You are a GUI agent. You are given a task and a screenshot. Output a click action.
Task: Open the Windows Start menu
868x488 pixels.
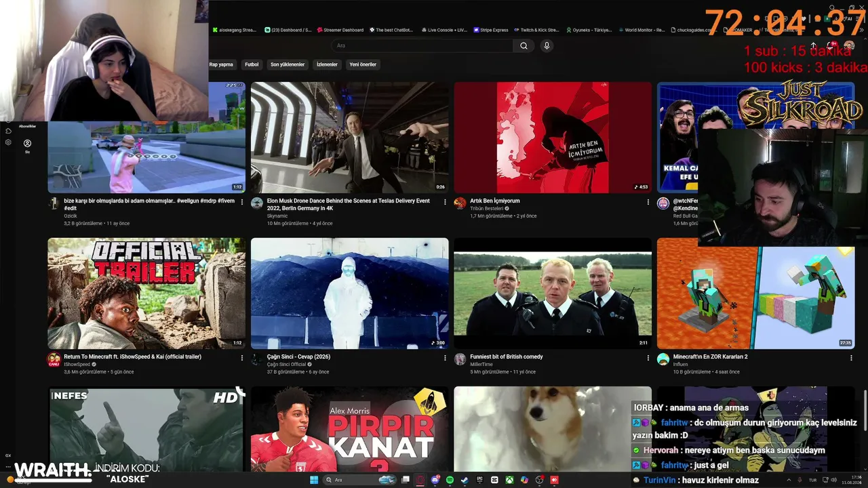(314, 480)
